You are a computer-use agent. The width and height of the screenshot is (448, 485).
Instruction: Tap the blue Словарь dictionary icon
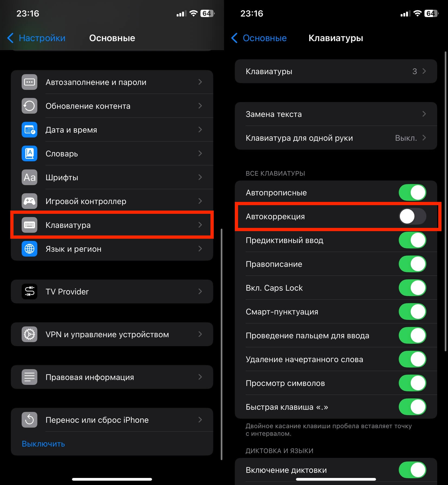point(29,153)
